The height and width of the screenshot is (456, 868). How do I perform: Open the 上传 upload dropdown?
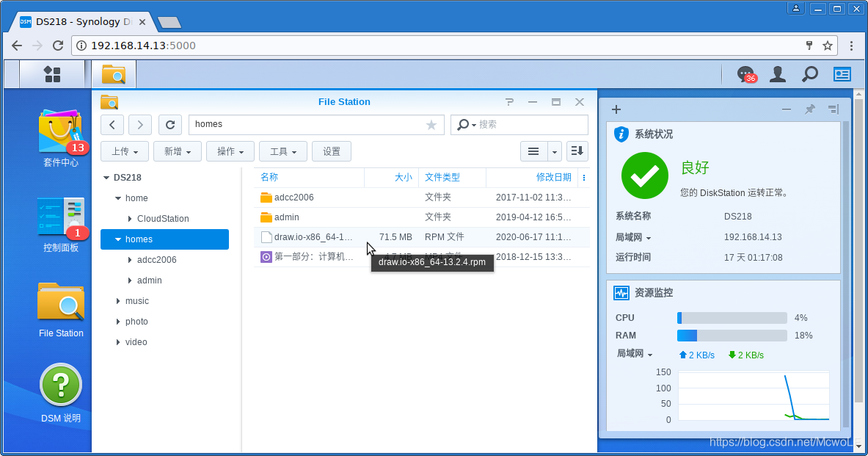point(125,151)
